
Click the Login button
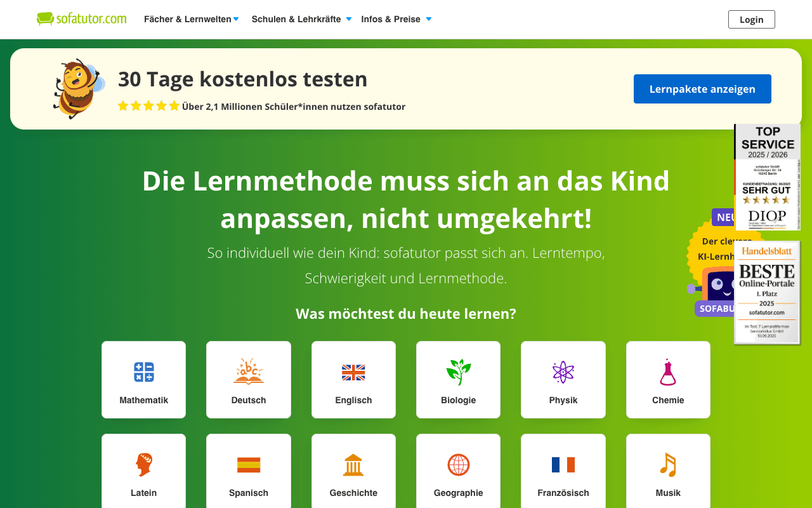pos(752,20)
